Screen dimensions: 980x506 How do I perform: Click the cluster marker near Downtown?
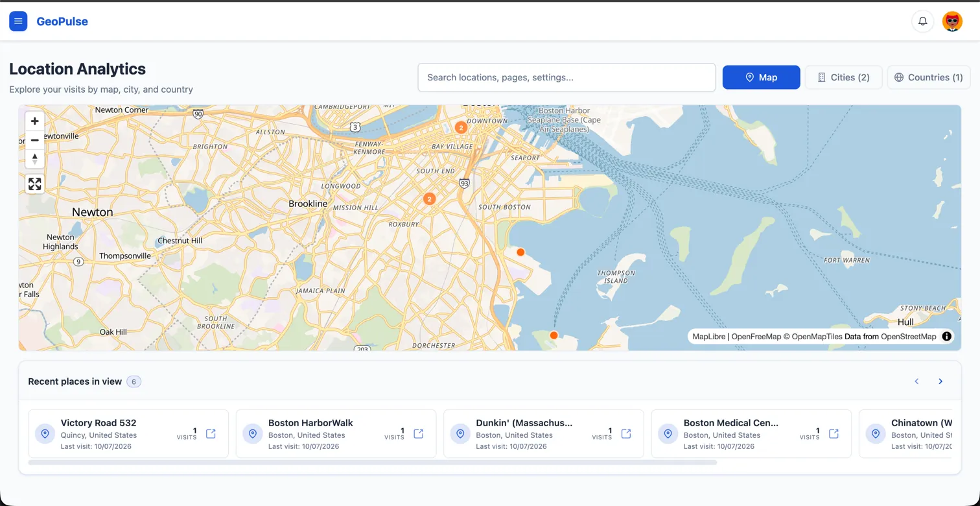tap(461, 128)
